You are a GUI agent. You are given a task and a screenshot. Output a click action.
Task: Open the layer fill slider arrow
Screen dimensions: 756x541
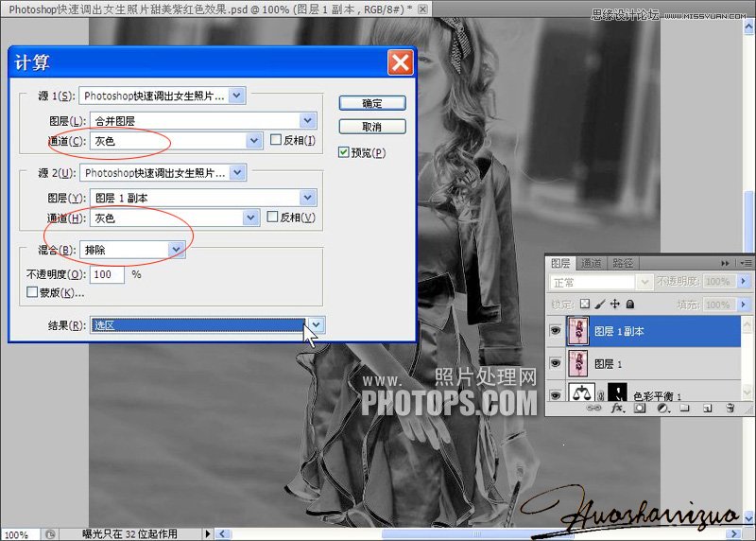[x=743, y=304]
